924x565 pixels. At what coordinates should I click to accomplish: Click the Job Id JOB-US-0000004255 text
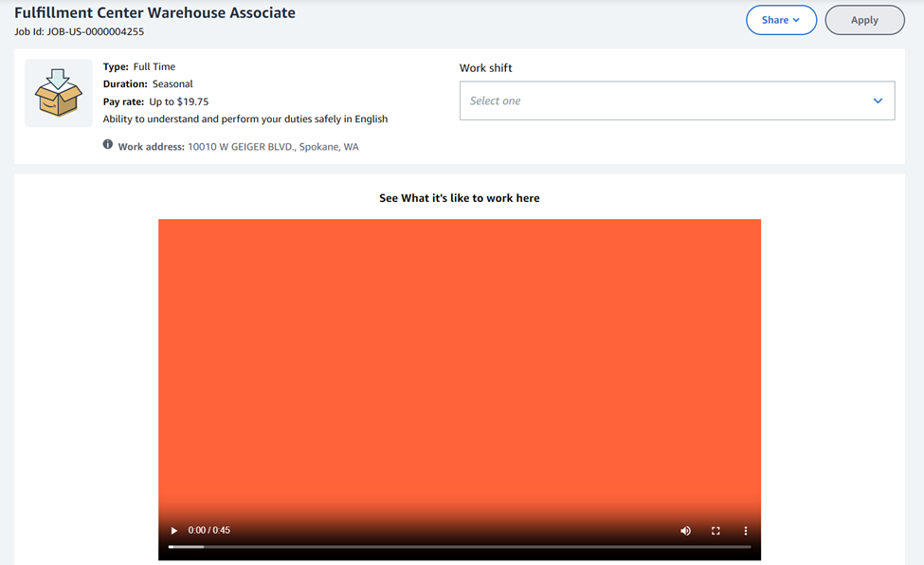[79, 31]
